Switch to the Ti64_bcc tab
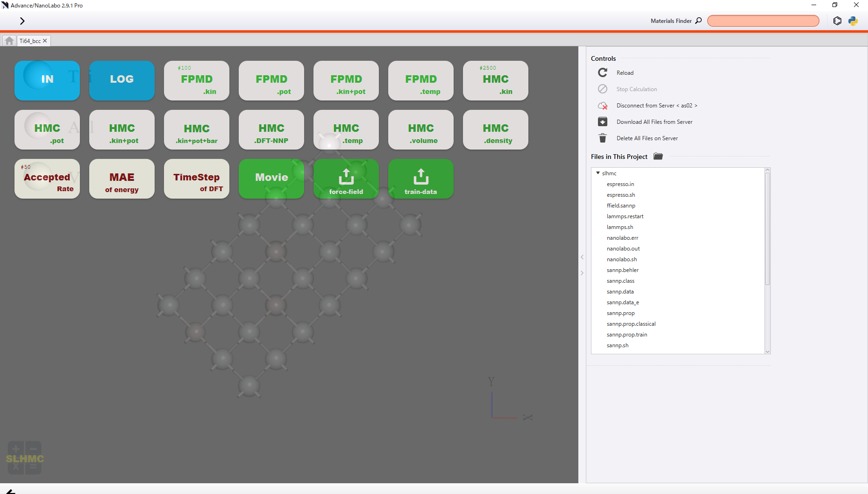The image size is (868, 494). pos(30,41)
